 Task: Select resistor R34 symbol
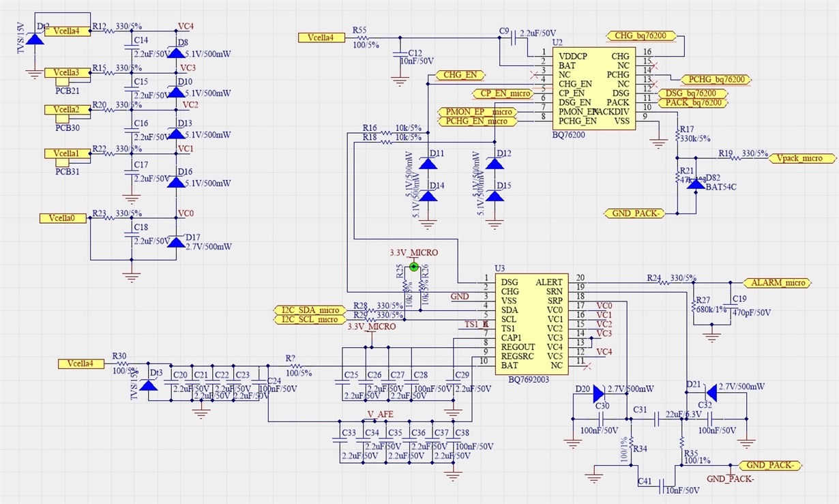(x=632, y=441)
